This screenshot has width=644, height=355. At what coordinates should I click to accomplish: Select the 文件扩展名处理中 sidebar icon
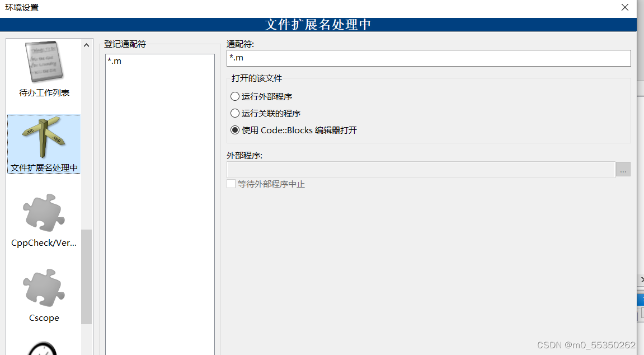(x=44, y=144)
